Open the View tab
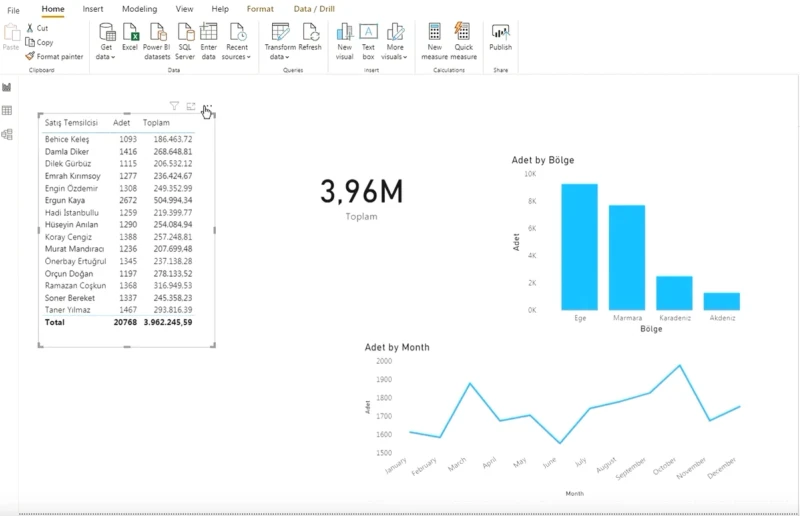 184,9
